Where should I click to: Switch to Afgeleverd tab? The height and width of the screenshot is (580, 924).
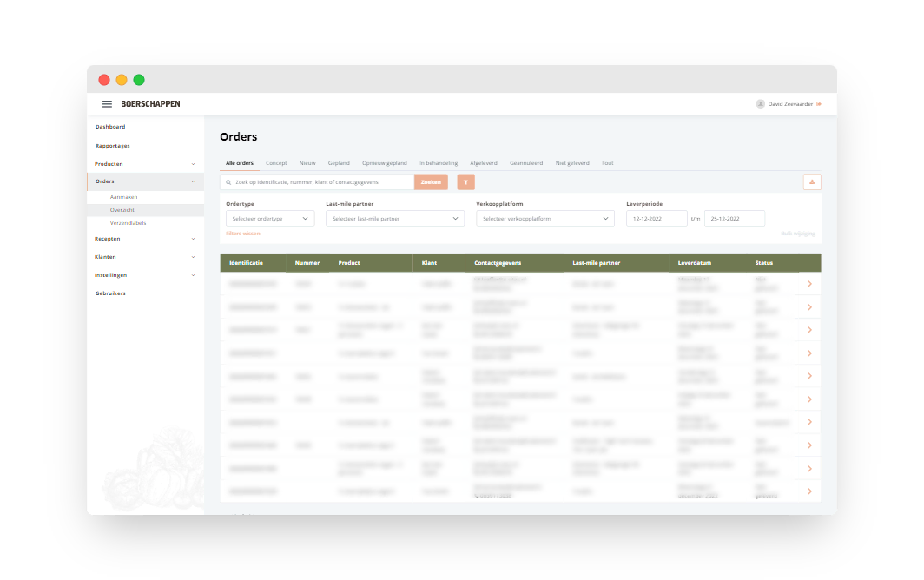point(483,163)
